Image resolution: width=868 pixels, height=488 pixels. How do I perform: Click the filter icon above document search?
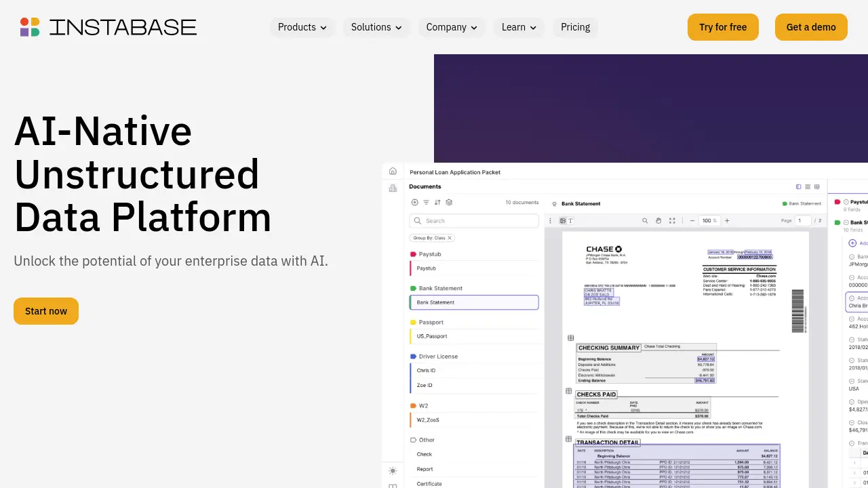point(426,202)
